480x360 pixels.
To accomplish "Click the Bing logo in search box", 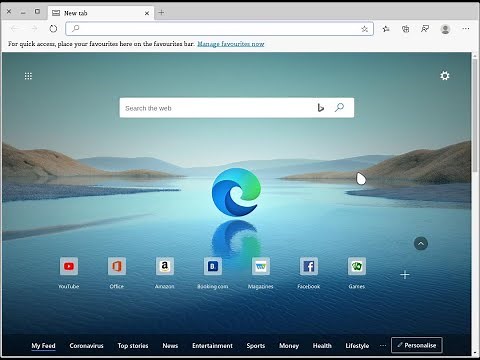I will (x=320, y=107).
